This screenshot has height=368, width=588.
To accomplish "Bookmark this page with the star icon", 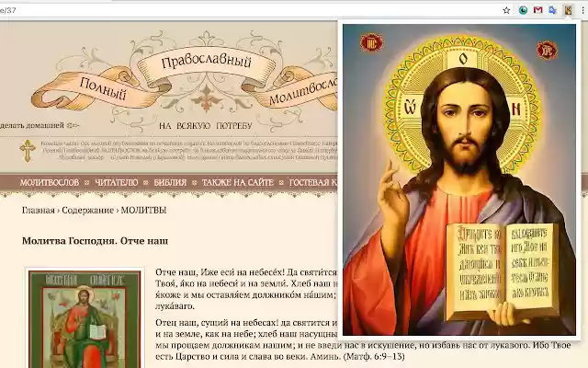I will click(x=506, y=10).
